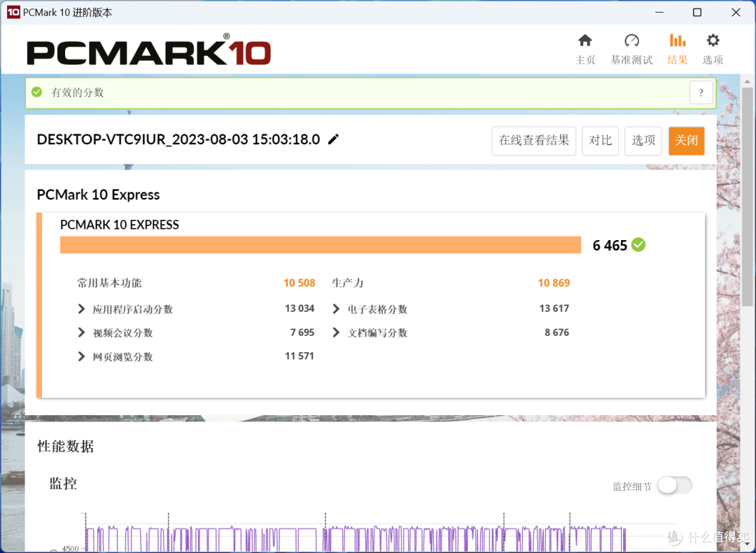
Task: Click the 生产力 label
Action: (348, 283)
